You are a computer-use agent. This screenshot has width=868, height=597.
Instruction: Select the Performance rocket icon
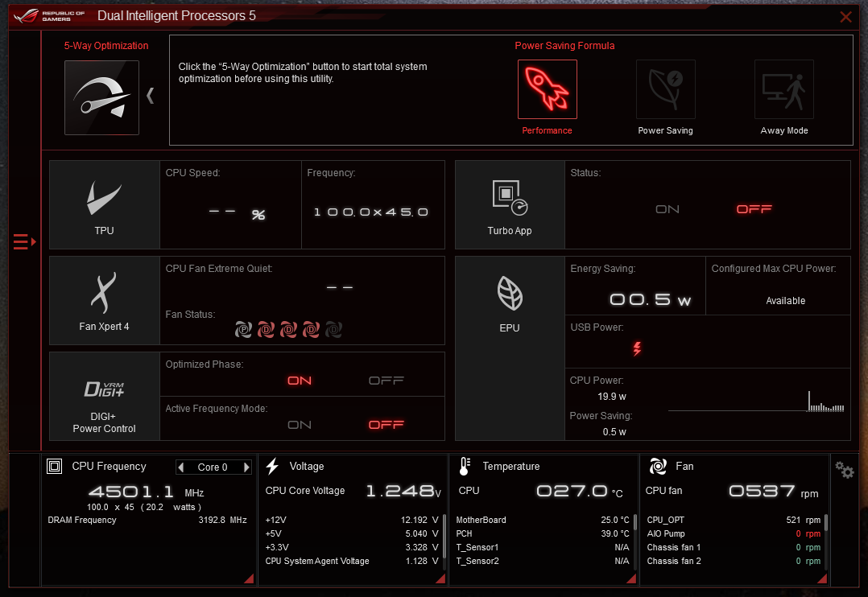coord(547,89)
